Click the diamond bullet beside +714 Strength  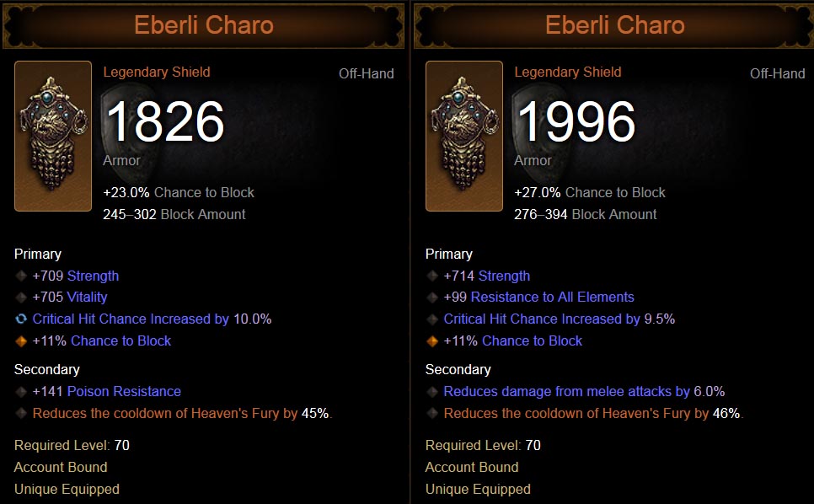point(432,276)
